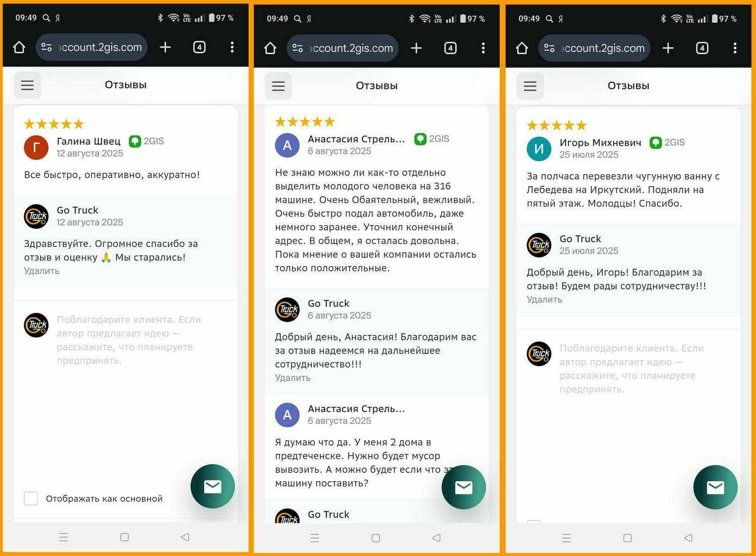Tap green mail floating button in right screen
This screenshot has height=556, width=756.
(x=716, y=487)
